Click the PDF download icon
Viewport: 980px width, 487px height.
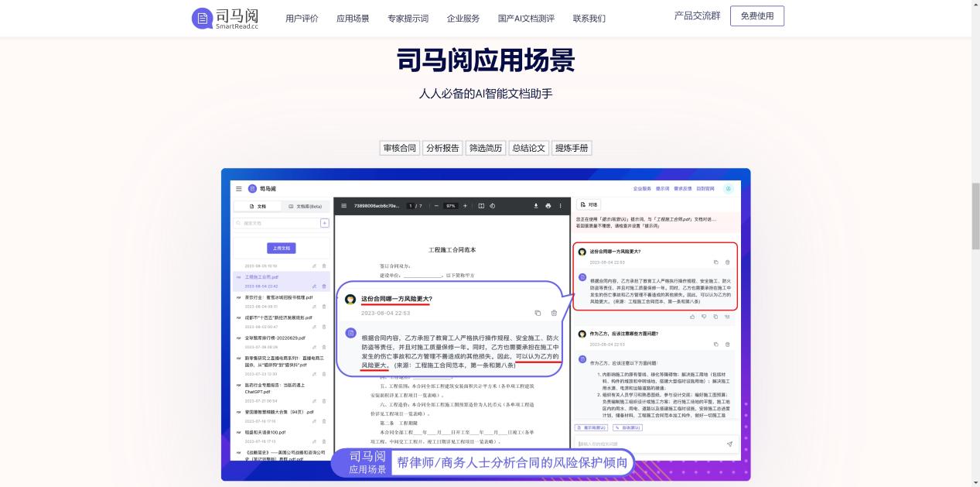pos(536,206)
